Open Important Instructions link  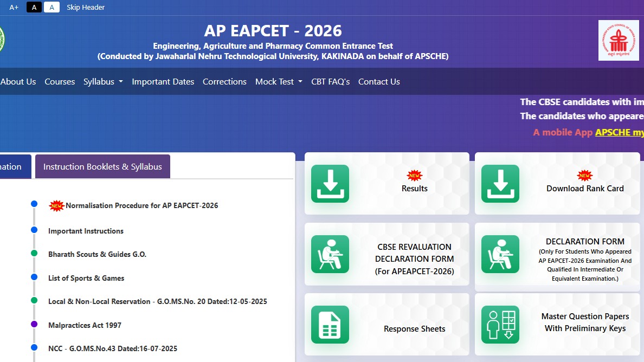(86, 231)
